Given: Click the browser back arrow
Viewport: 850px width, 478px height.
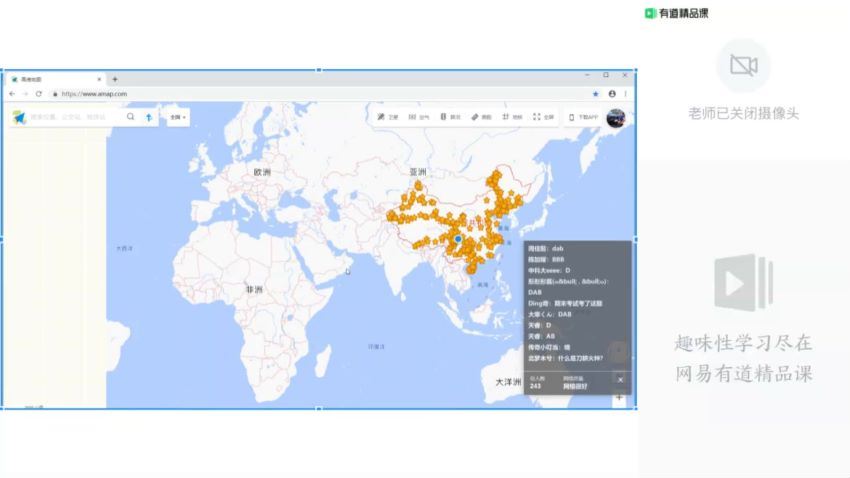Looking at the screenshot, I should 12,94.
